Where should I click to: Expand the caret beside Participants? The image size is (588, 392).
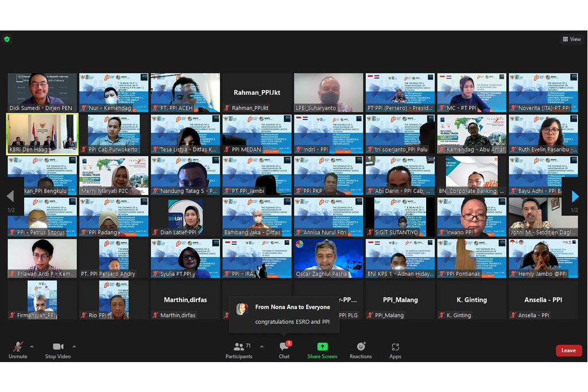pos(262,347)
